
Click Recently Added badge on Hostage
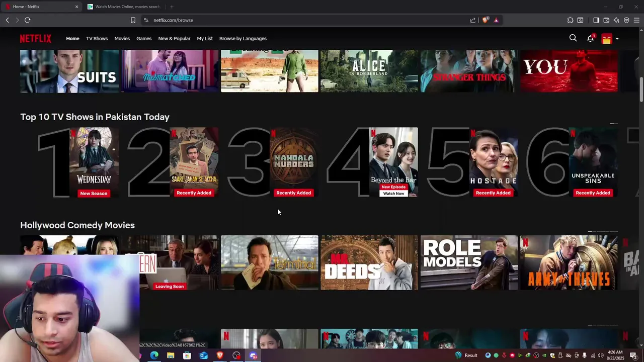(493, 193)
